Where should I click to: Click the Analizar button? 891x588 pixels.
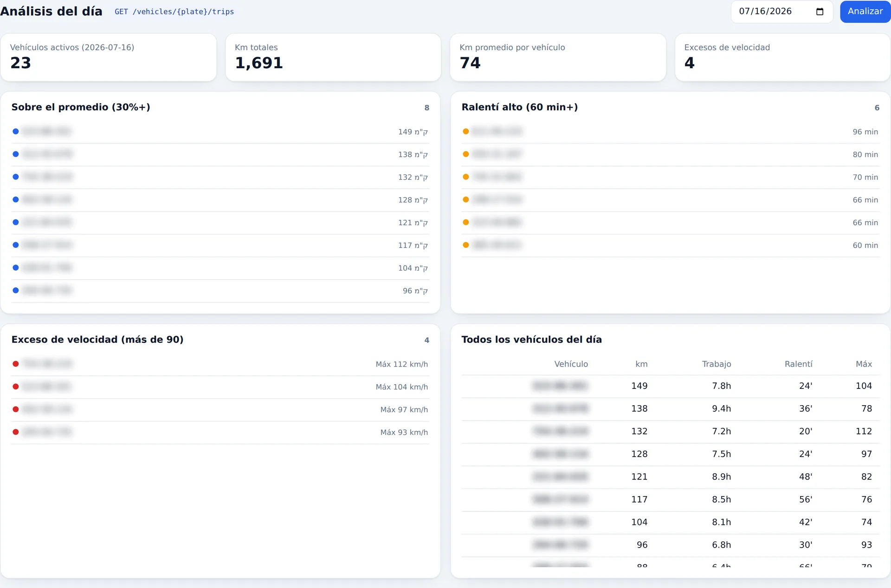(865, 11)
